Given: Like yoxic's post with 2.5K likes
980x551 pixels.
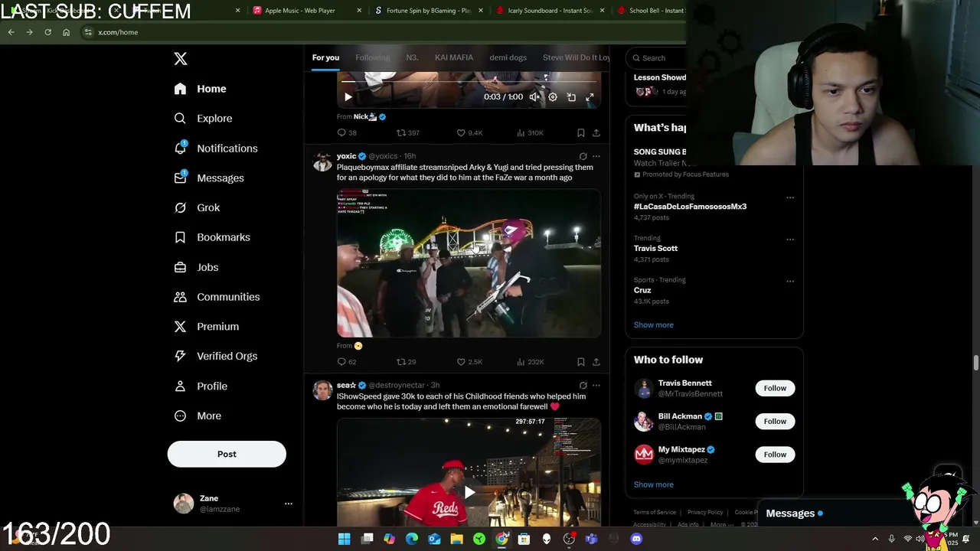Looking at the screenshot, I should click(469, 362).
